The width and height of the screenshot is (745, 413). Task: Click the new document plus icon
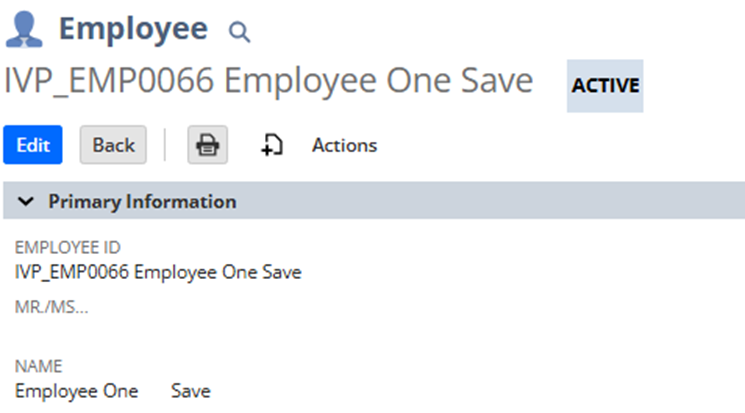(272, 145)
